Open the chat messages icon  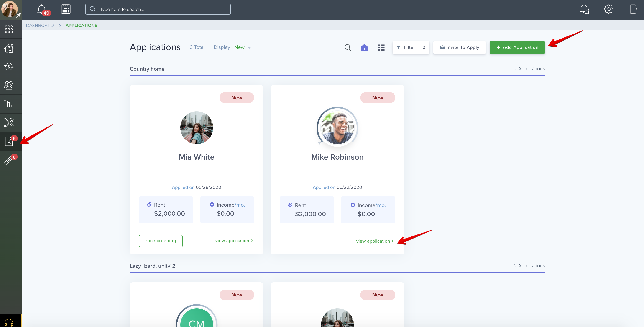tap(585, 10)
